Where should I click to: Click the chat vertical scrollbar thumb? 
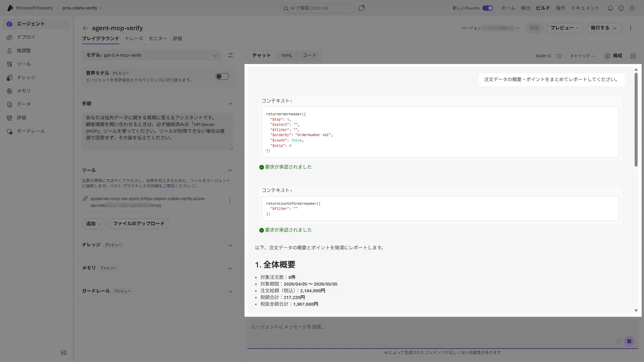(x=636, y=120)
